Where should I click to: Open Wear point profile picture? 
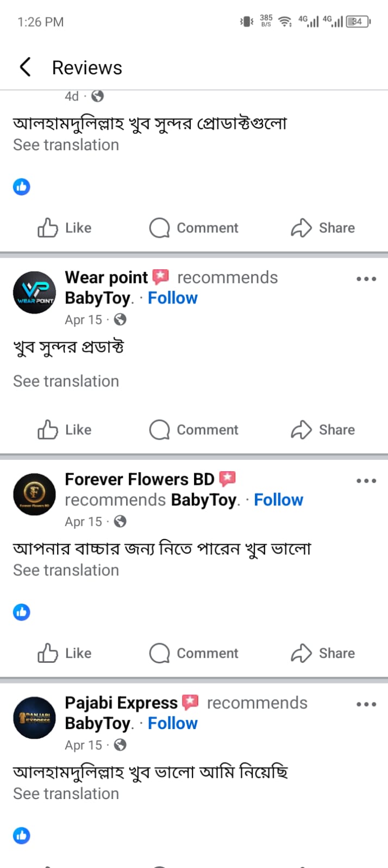[x=34, y=293]
